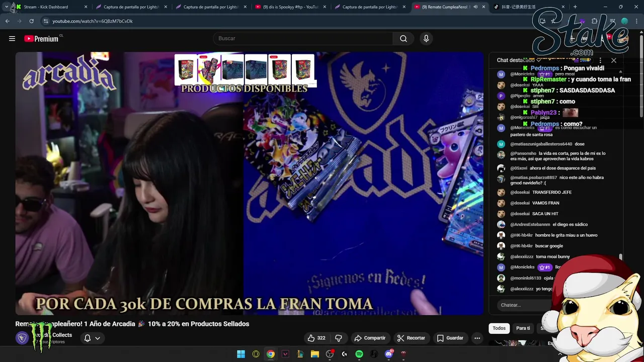The height and width of the screenshot is (362, 644).
Task: Reload the current page
Action: (x=31, y=21)
